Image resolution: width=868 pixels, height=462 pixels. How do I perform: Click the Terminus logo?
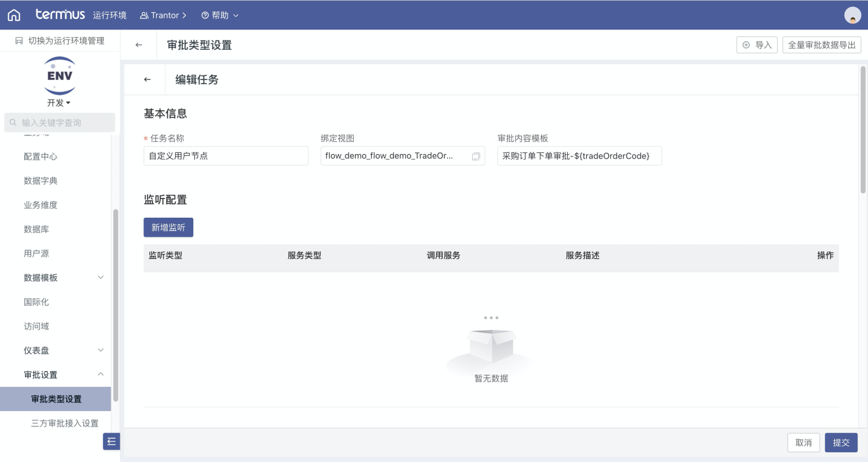60,14
